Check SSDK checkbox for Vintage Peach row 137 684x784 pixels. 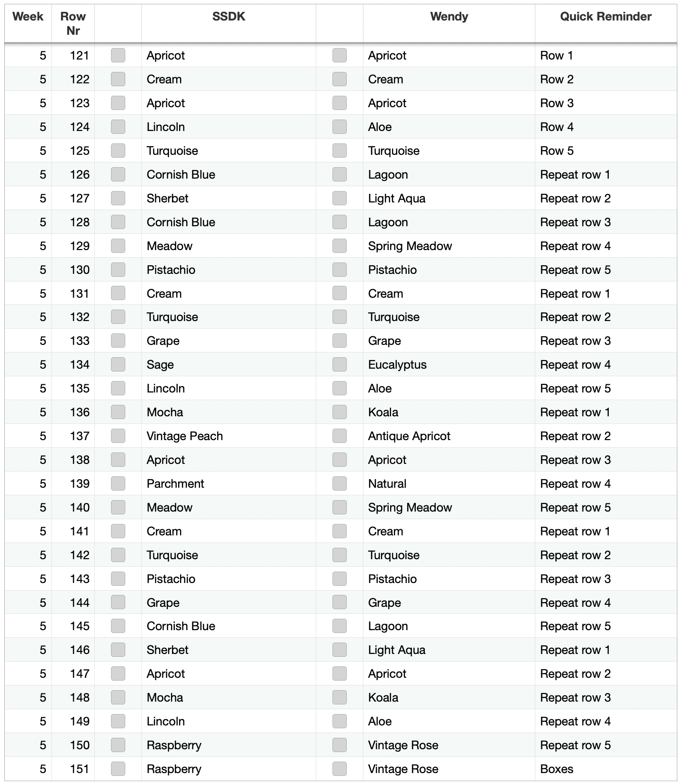coord(118,436)
